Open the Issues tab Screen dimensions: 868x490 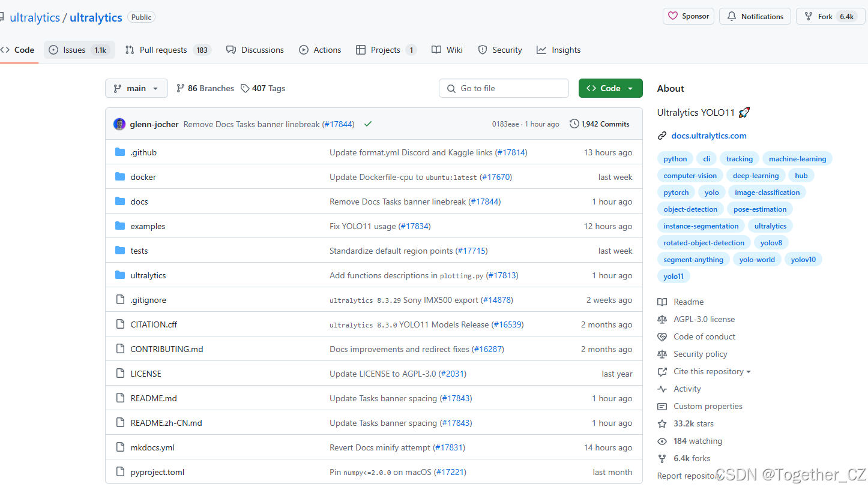79,50
